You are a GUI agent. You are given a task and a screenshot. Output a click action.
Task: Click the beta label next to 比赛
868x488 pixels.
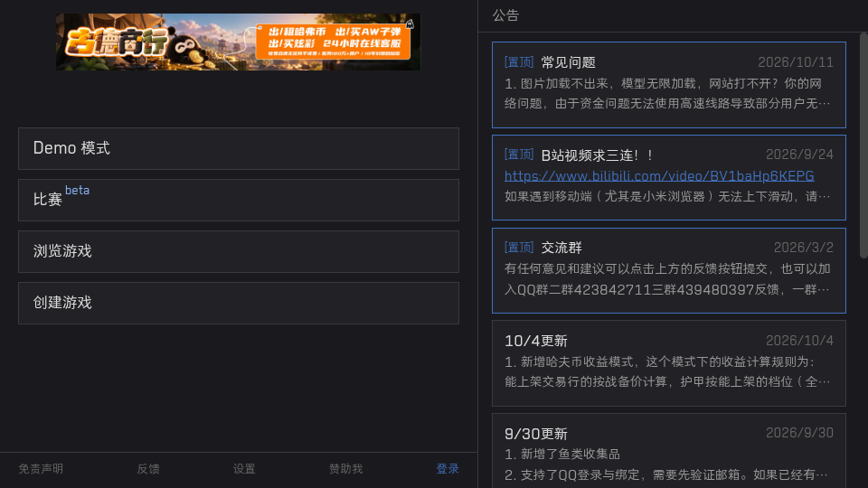pos(77,191)
